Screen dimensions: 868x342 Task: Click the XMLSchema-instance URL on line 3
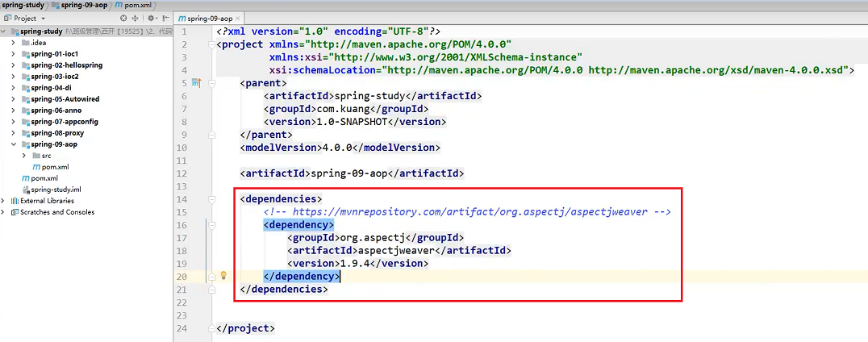point(457,57)
